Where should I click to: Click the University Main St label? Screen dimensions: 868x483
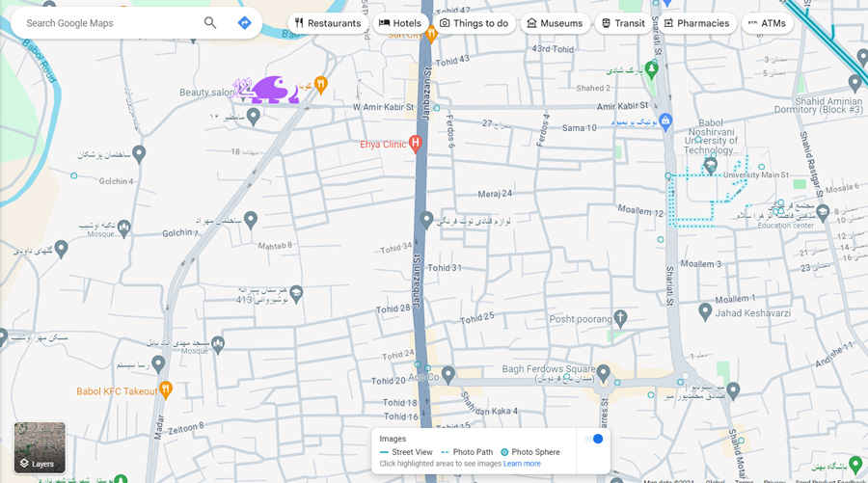click(755, 174)
